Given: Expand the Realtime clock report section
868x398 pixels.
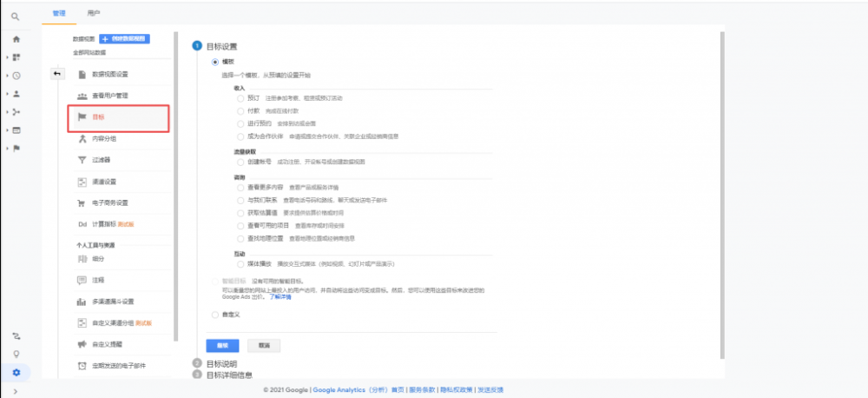Looking at the screenshot, I should click(16, 76).
